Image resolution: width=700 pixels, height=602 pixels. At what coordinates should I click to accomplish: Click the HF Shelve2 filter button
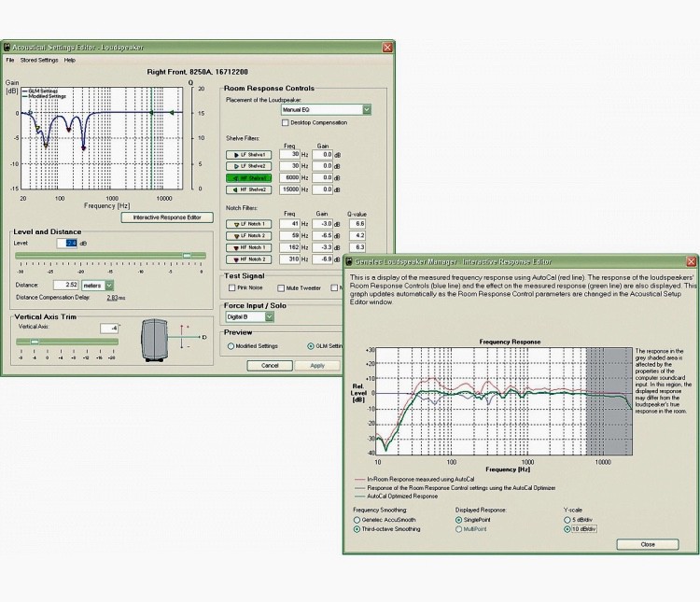248,189
